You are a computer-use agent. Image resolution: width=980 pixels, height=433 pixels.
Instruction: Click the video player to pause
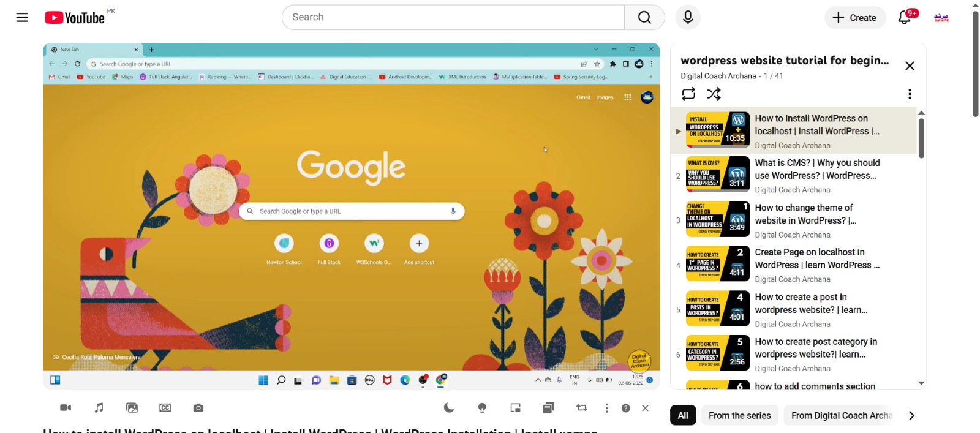click(351, 216)
